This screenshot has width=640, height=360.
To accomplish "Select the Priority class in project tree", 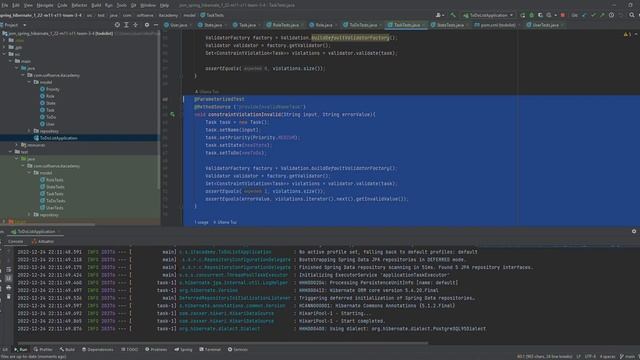I will tap(49, 89).
